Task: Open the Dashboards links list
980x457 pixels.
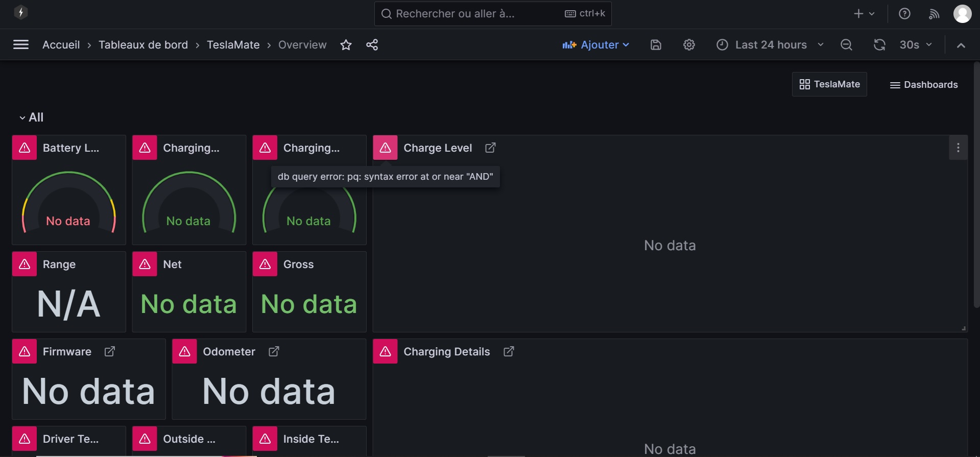Action: [924, 85]
